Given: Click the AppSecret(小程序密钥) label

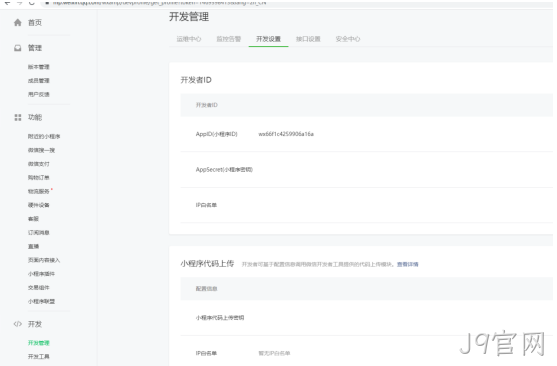Looking at the screenshot, I should point(224,170).
